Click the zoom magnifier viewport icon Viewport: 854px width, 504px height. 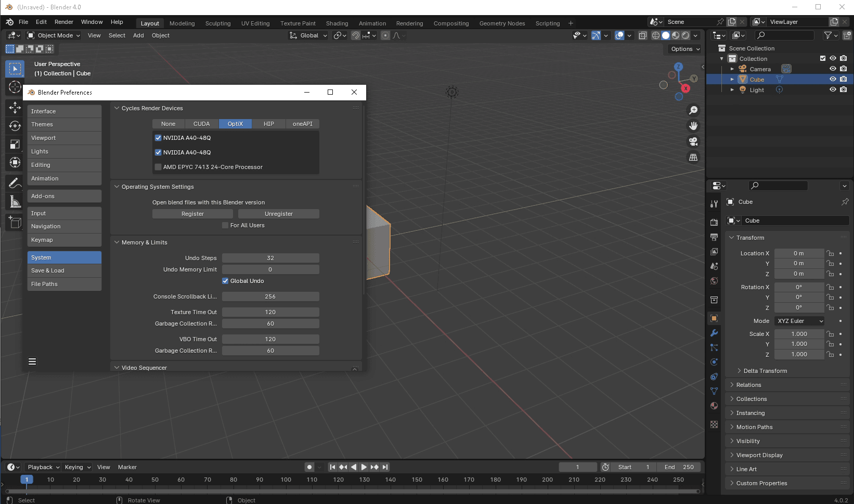click(693, 110)
